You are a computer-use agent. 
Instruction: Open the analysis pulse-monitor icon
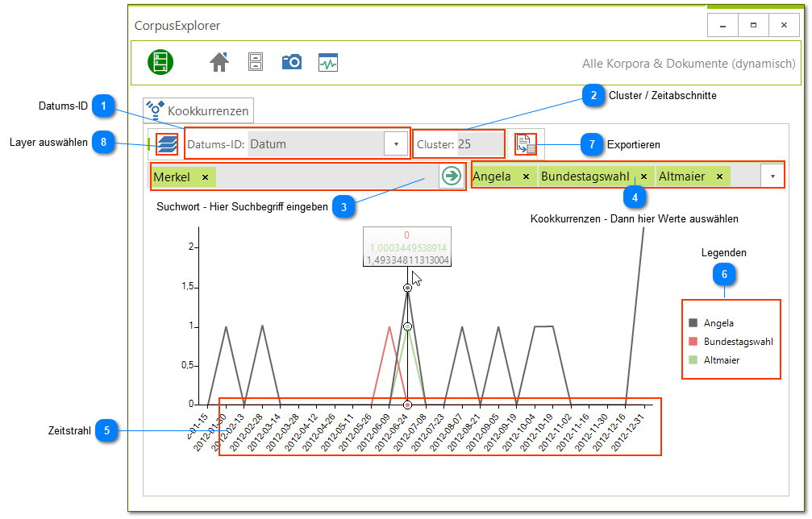[x=328, y=63]
